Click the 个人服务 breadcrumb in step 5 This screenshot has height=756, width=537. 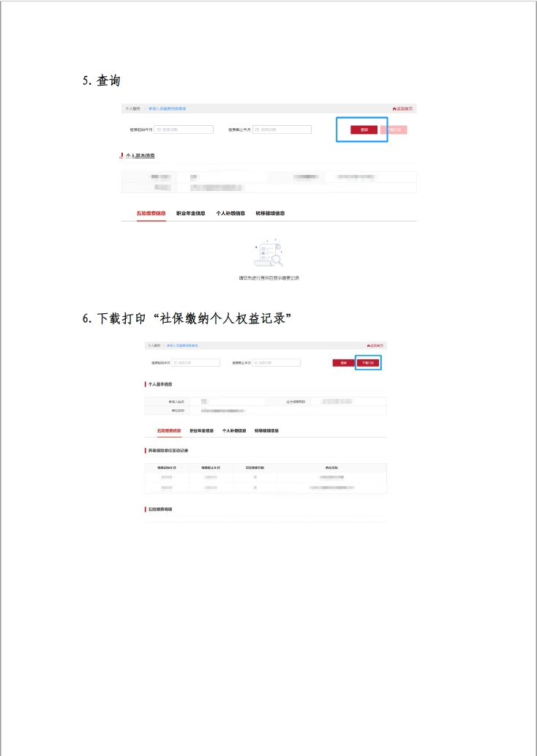132,108
